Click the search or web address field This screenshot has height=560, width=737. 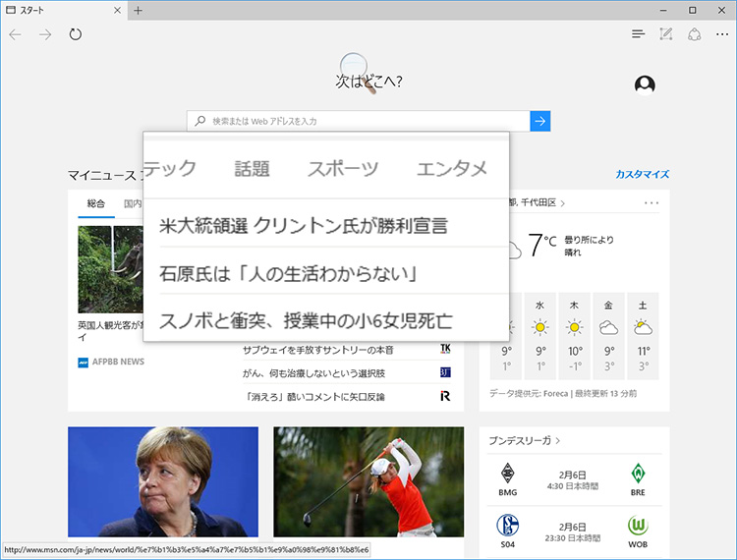359,121
